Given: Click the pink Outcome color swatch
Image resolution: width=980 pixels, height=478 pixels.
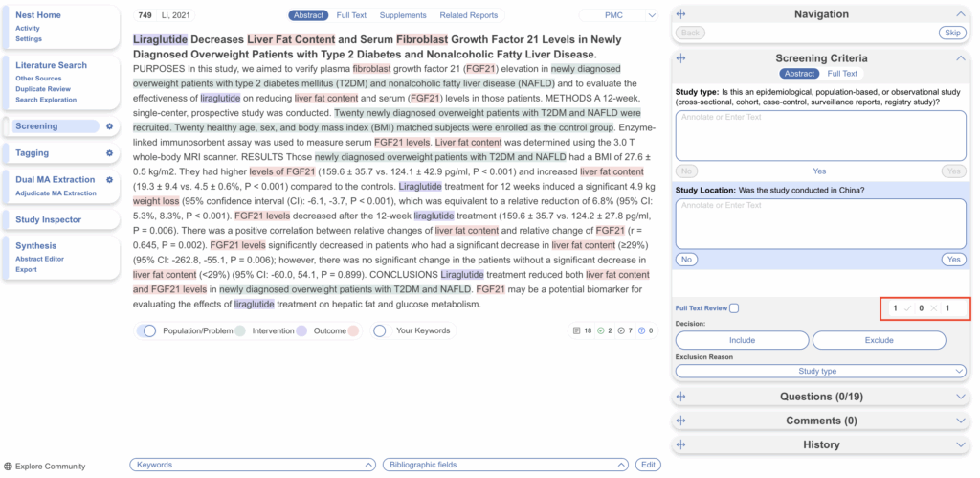Looking at the screenshot, I should coord(353,330).
